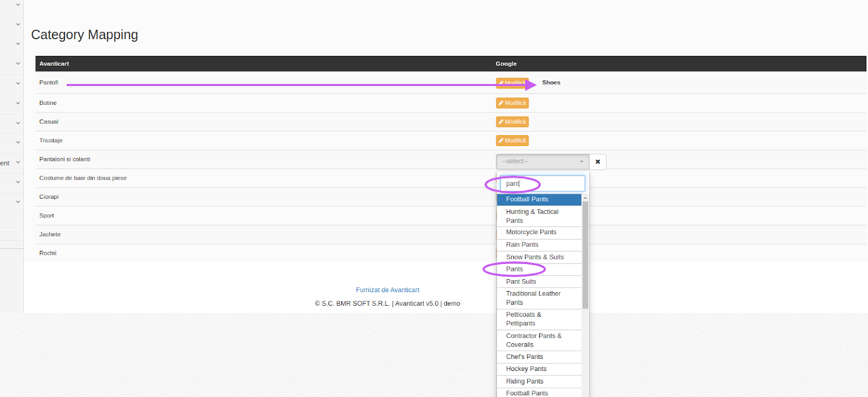
Task: Click Modifică button in Botine row
Action: 512,103
